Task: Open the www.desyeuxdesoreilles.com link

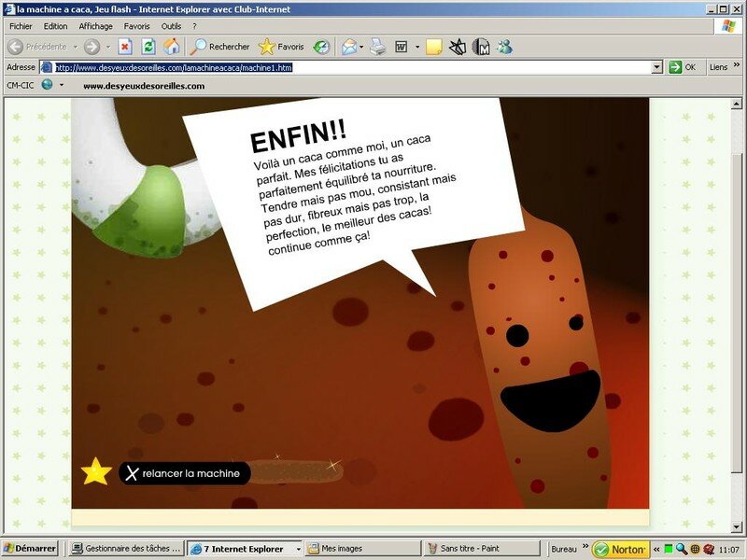Action: pyautogui.click(x=144, y=86)
